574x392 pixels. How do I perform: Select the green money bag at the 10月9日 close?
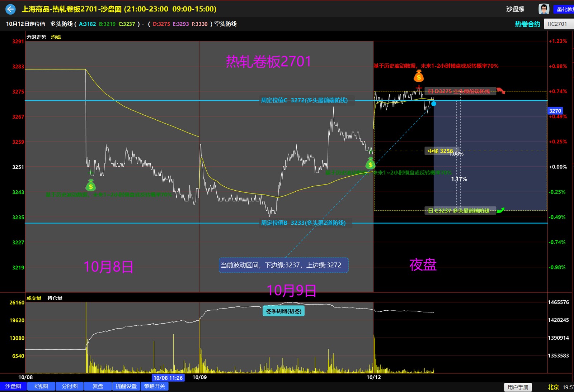click(370, 163)
